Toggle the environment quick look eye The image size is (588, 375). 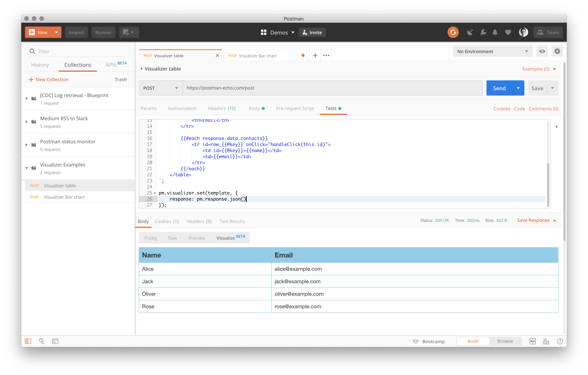[542, 51]
